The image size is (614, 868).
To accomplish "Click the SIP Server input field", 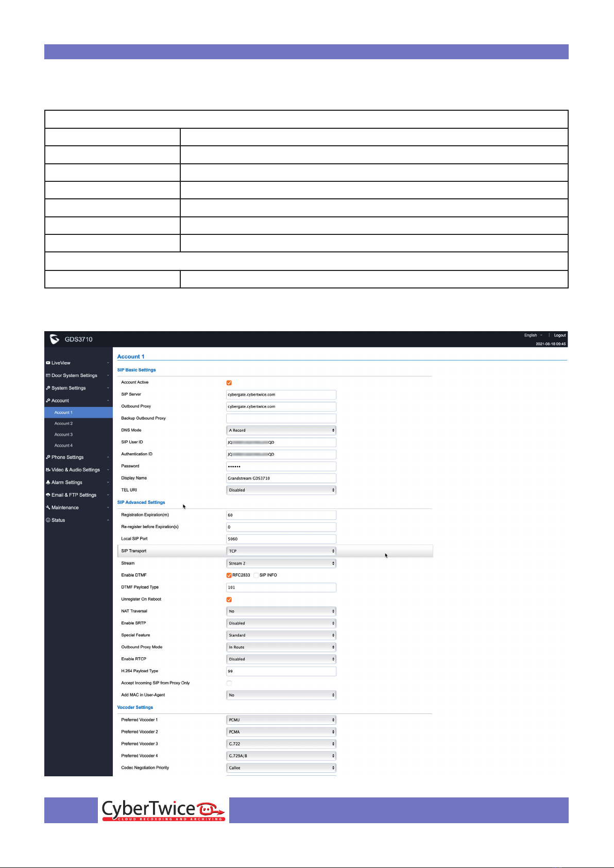I will click(281, 395).
